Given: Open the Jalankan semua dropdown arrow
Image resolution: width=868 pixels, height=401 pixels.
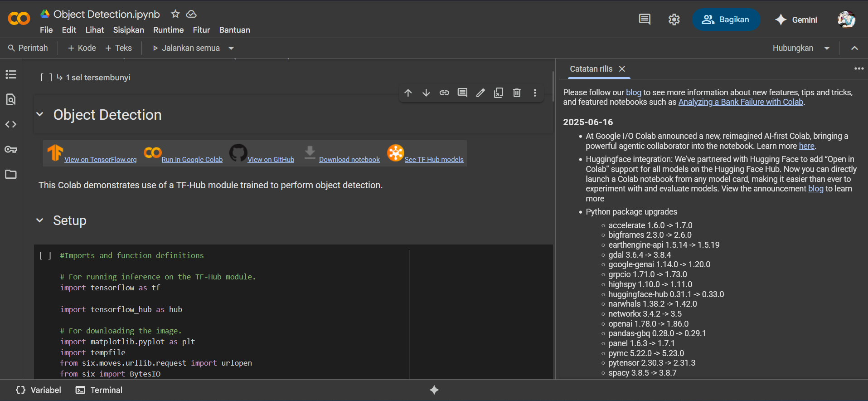Looking at the screenshot, I should [231, 48].
